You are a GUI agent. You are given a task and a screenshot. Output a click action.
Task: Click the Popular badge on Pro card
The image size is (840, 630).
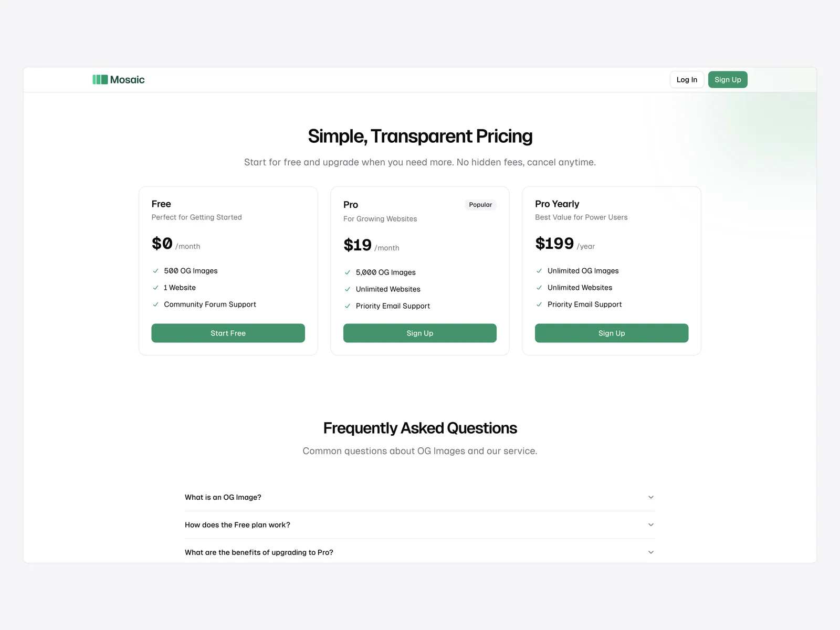click(x=480, y=205)
